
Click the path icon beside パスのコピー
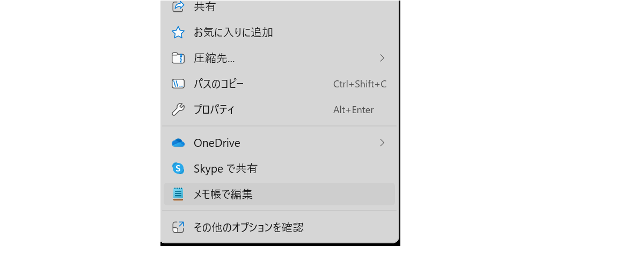tap(178, 84)
